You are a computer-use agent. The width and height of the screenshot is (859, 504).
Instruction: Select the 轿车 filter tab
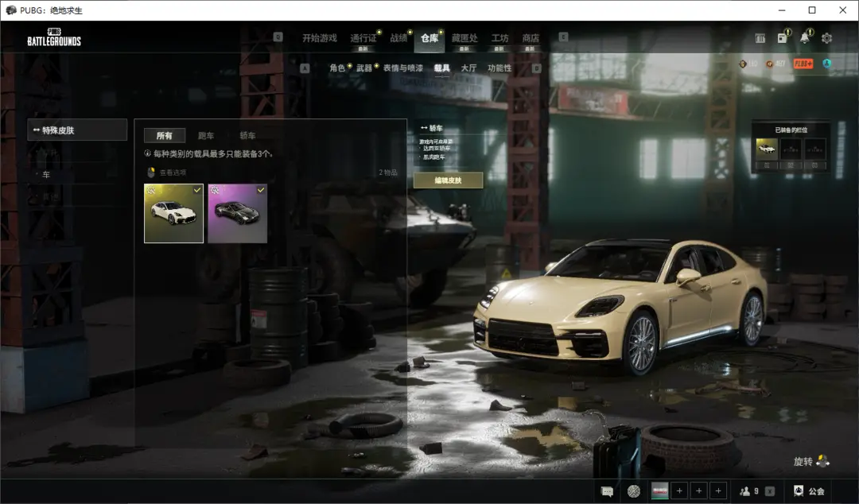click(x=247, y=135)
